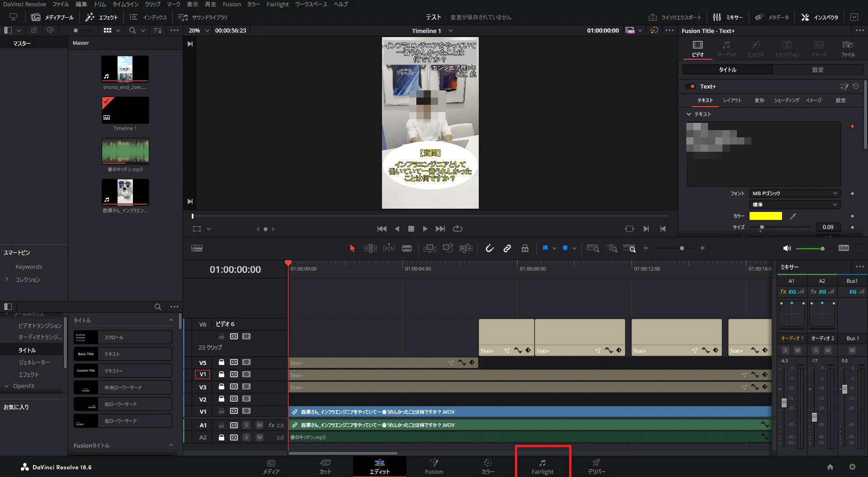Viewport: 868px width, 477px height.
Task: Open the Fusion menu in menu bar
Action: pyautogui.click(x=231, y=4)
